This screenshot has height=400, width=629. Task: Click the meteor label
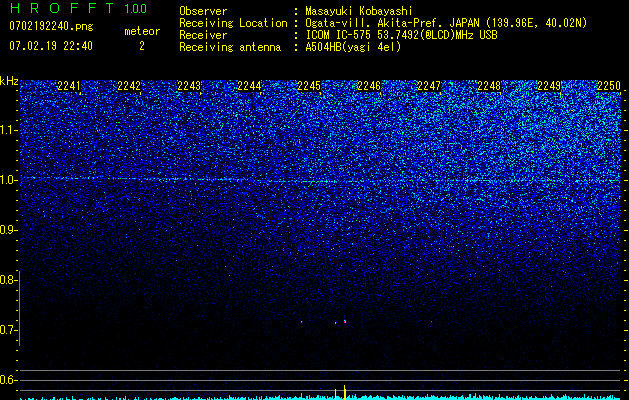142,31
